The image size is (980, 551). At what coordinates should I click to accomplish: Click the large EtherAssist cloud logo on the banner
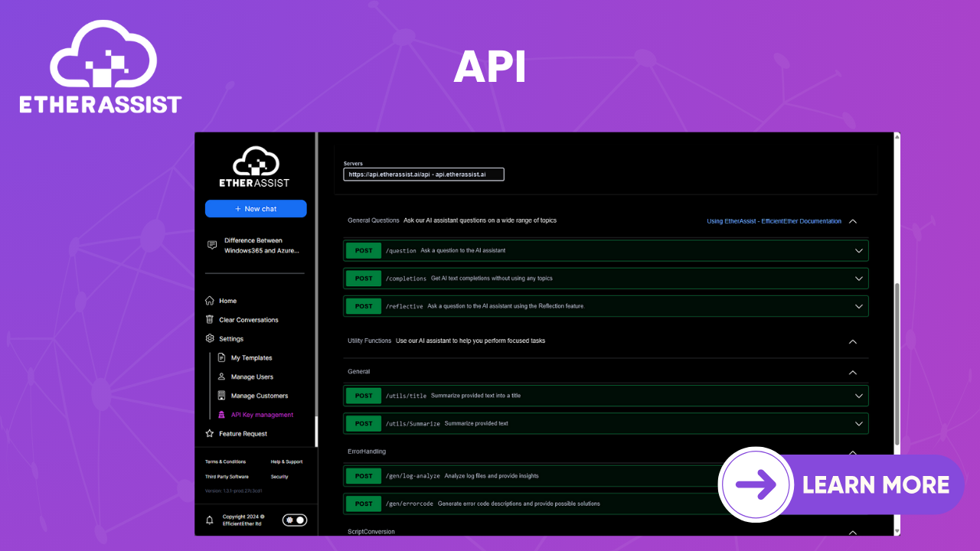[101, 67]
